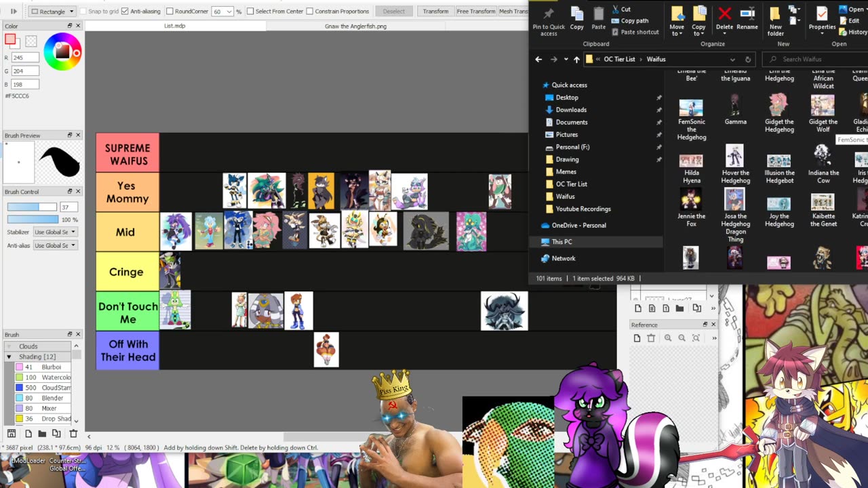
Task: Select the Blurboi brush
Action: click(43, 367)
